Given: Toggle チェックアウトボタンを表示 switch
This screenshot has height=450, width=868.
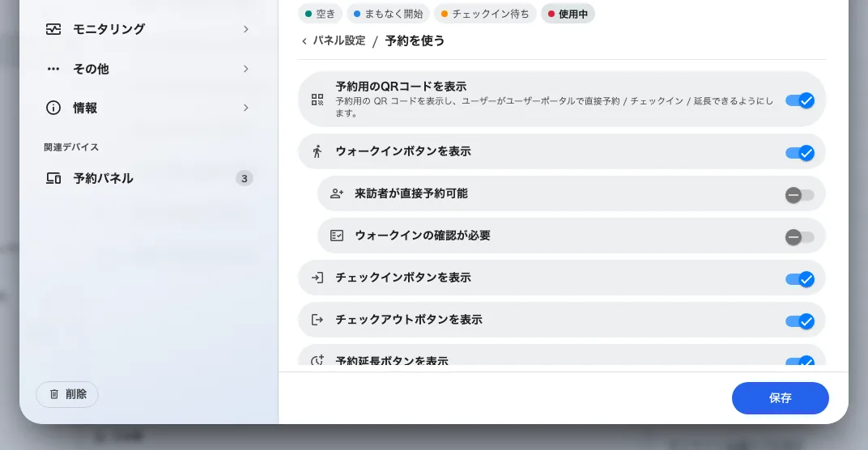Looking at the screenshot, I should (x=800, y=321).
